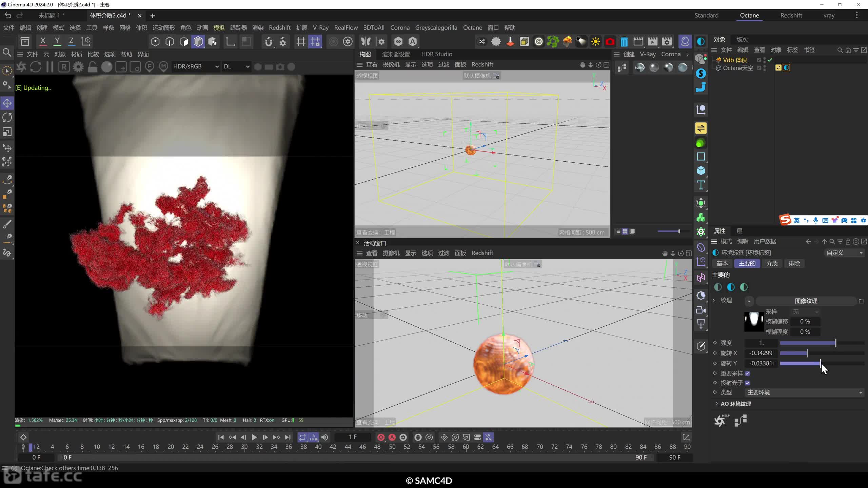Select Octane天空 object in object manager
This screenshot has width=868, height=488.
pos(738,68)
